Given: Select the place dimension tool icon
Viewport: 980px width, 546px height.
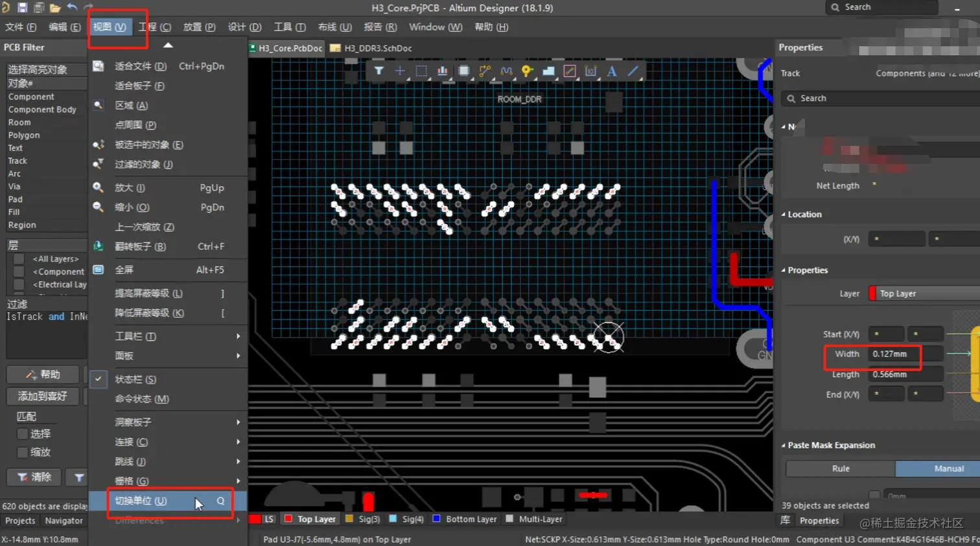Looking at the screenshot, I should [590, 71].
